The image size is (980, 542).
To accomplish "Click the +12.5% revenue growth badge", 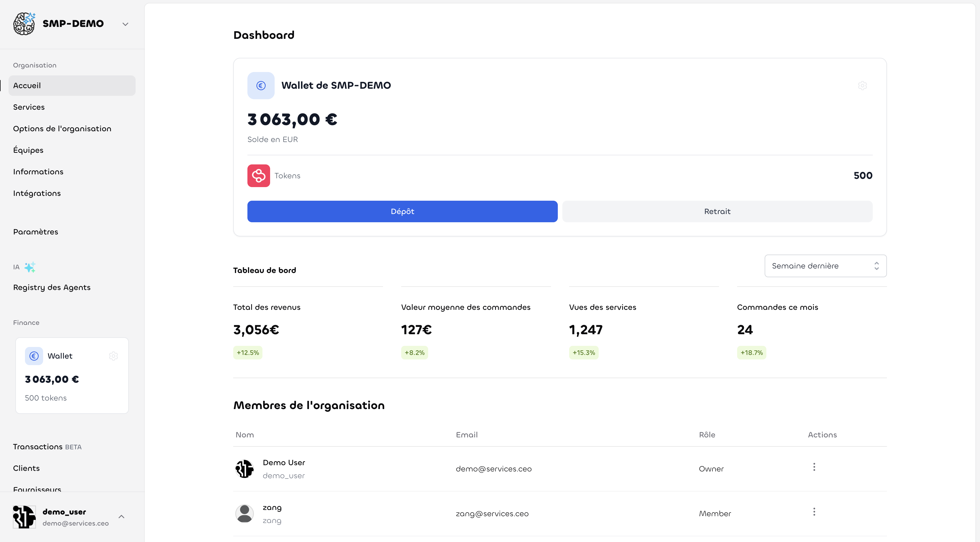I will (247, 352).
